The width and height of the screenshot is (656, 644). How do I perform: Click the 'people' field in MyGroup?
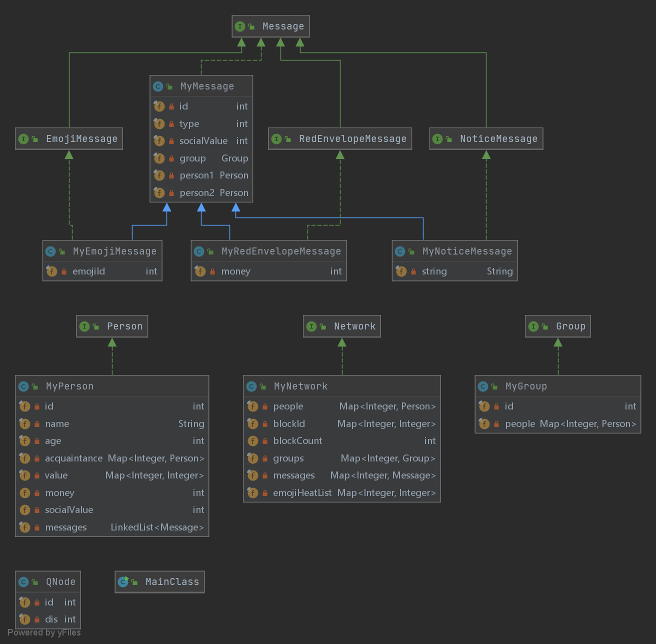[x=520, y=424]
